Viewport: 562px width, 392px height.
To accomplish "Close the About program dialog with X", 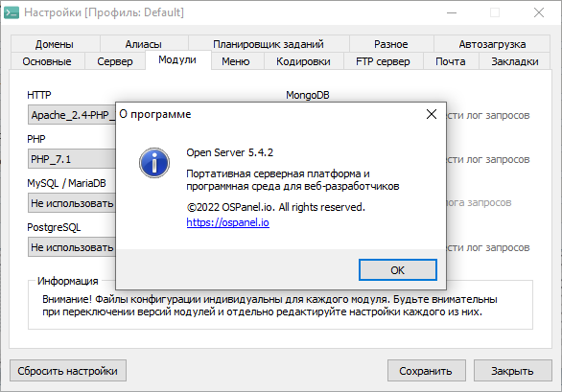I will 432,114.
